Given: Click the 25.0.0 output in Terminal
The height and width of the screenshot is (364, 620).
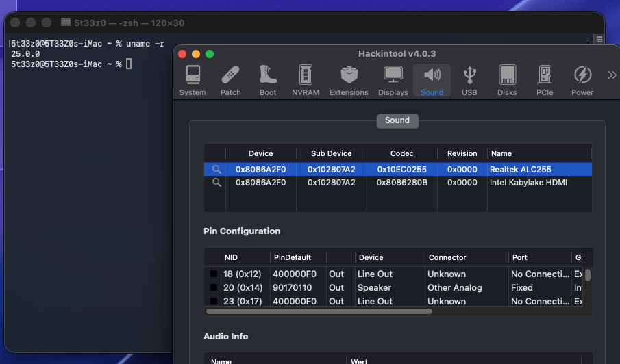Looking at the screenshot, I should click(25, 53).
